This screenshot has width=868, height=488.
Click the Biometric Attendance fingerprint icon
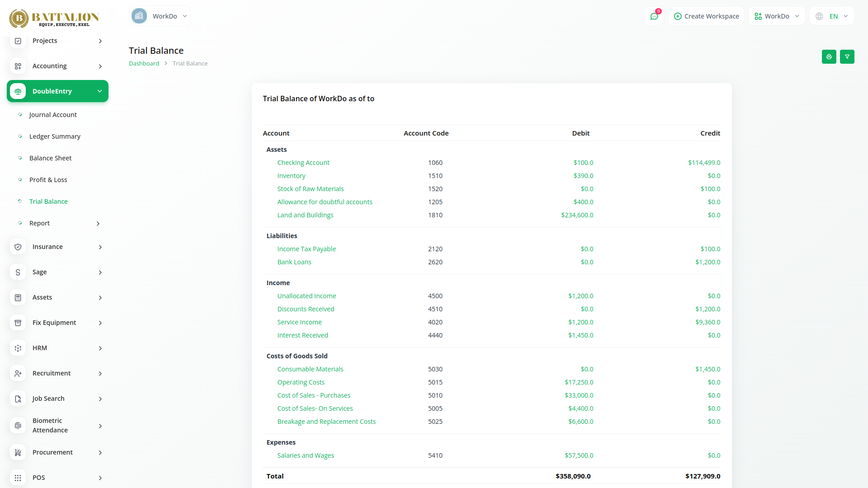tap(18, 426)
